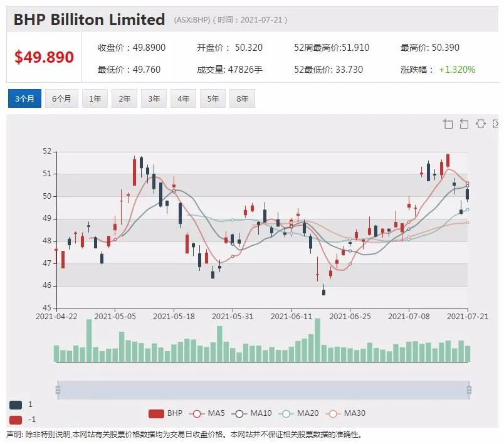Screen dimensions: 504x444
Task: Click the (ASX:BHP) ticker text
Action: (x=192, y=20)
